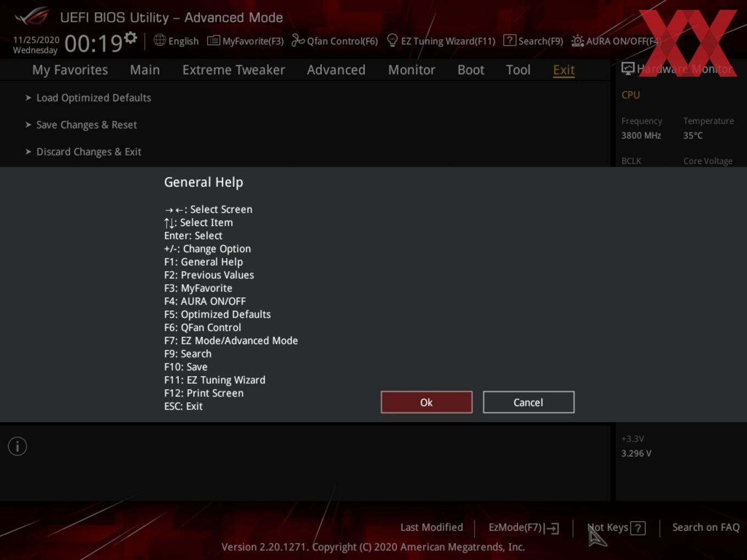747x560 pixels.
Task: Expand Load Optimized Defaults arrow
Action: [x=28, y=98]
